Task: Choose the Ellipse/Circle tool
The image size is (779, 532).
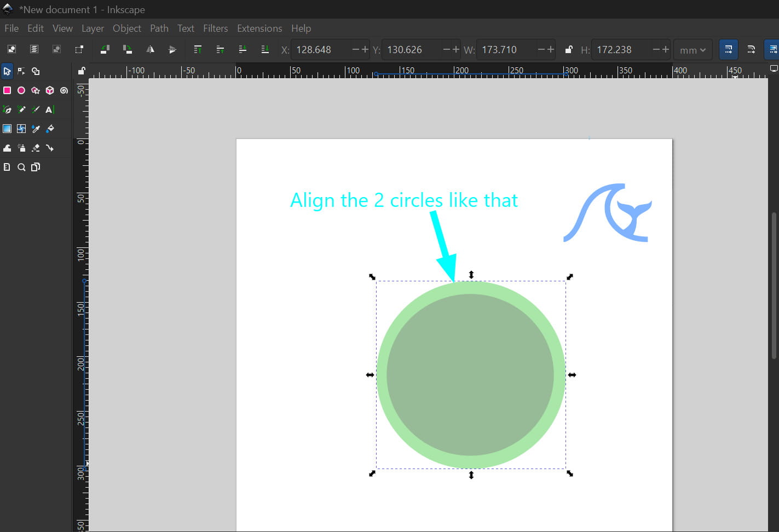Action: tap(21, 90)
